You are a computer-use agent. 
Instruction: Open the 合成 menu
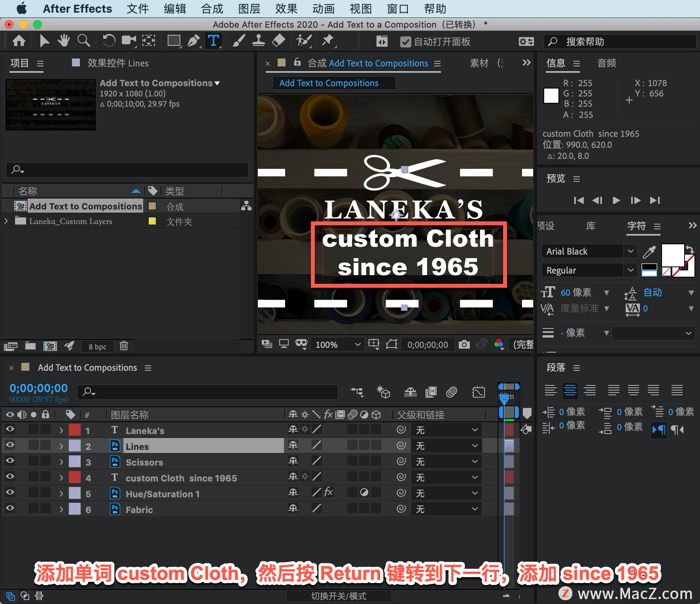tap(212, 9)
